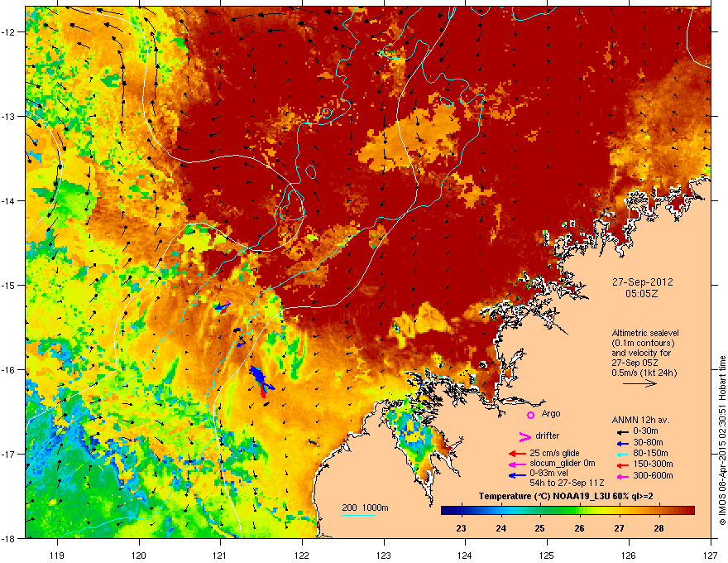Click the 'Altimetric sealevel' text
The image size is (728, 563).
[645, 333]
